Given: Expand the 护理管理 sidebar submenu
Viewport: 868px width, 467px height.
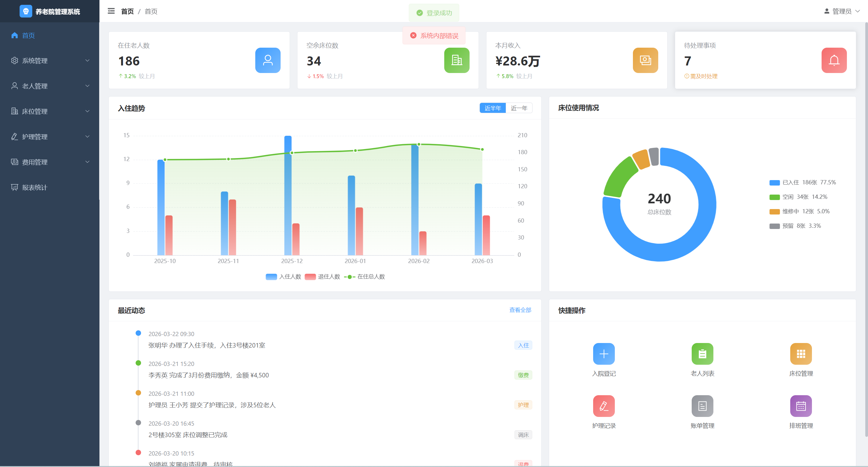Looking at the screenshot, I should pyautogui.click(x=49, y=137).
